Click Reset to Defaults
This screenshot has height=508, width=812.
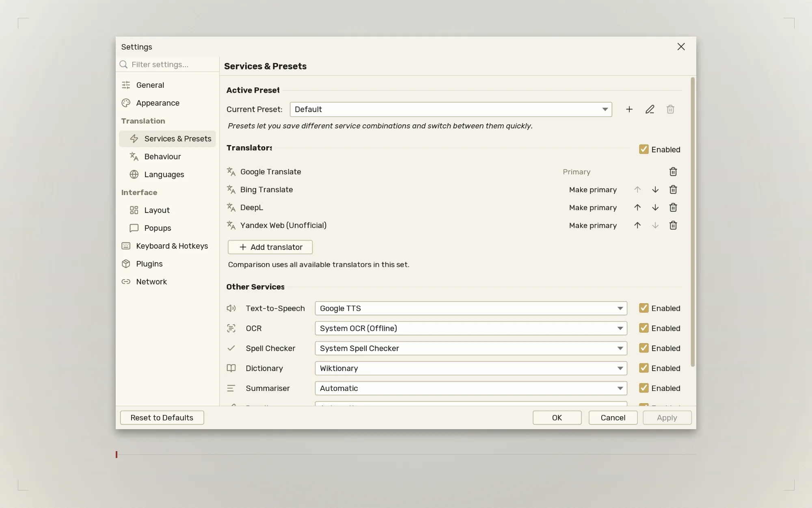point(162,418)
